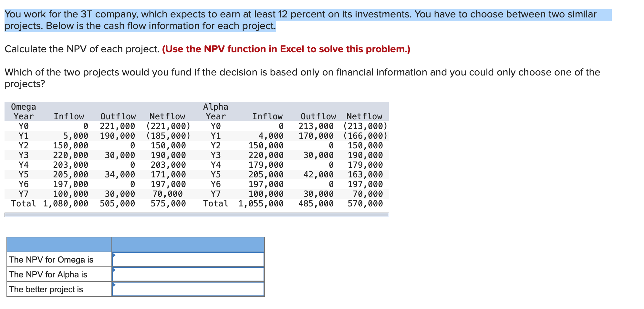Click Alpha's total outflow 485,000
This screenshot has width=644, height=309.
pos(316,204)
